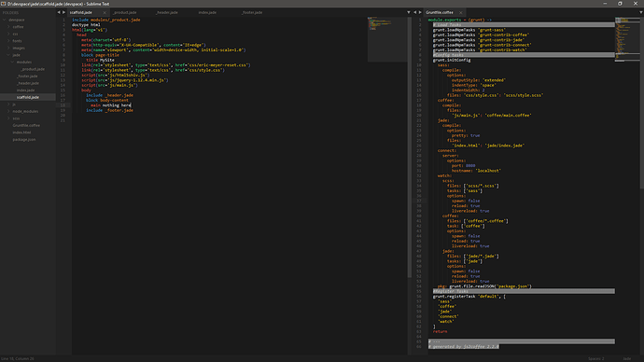Open index.html from the sidebar
This screenshot has width=644, height=362.
[x=21, y=132]
